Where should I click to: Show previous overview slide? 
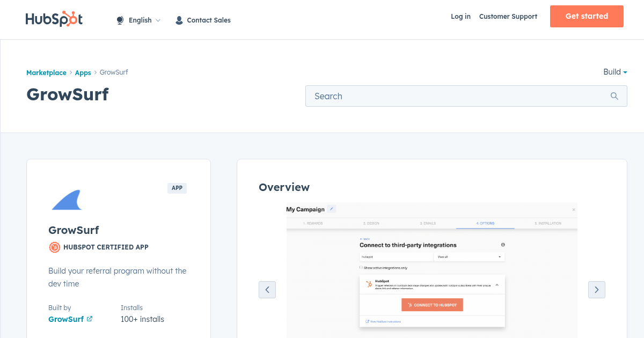pyautogui.click(x=267, y=290)
